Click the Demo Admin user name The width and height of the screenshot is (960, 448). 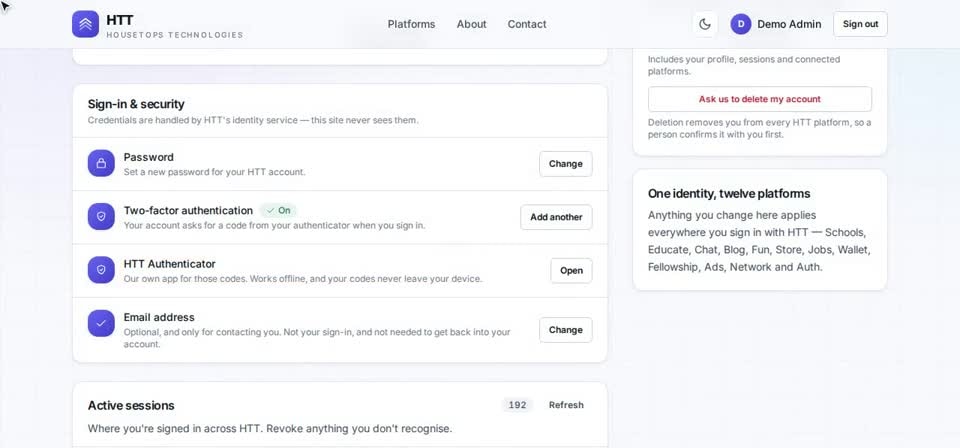(789, 24)
